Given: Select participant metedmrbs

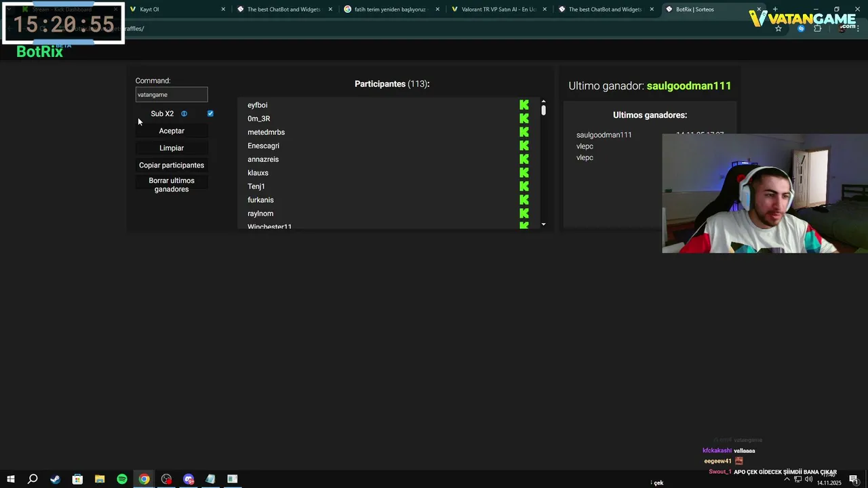Looking at the screenshot, I should tap(266, 132).
